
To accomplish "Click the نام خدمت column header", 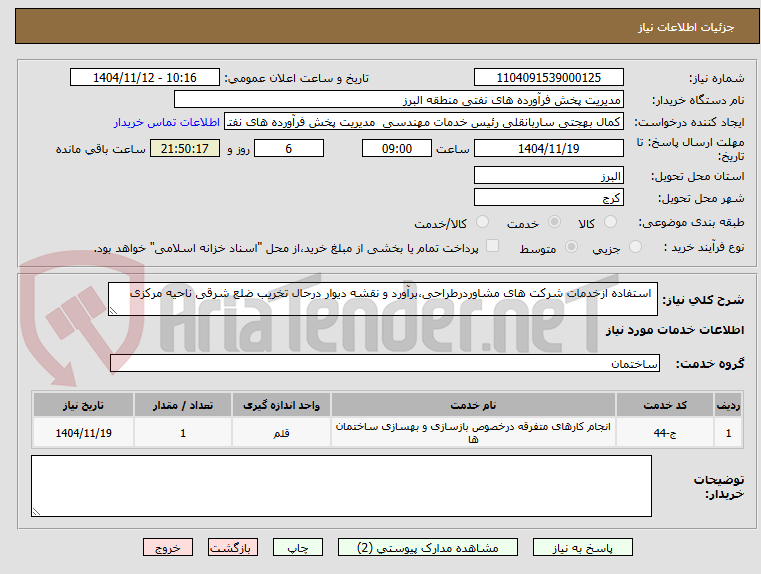I will [x=473, y=405].
